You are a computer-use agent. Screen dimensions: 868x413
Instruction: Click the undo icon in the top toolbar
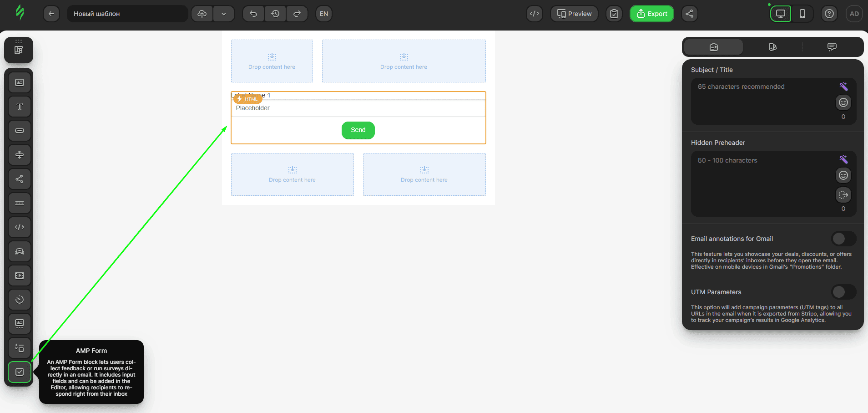point(253,14)
